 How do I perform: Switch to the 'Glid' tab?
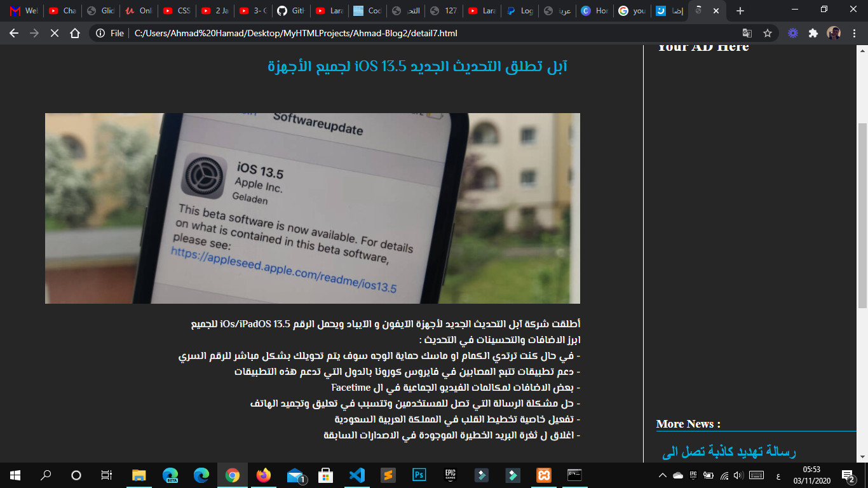point(100,11)
